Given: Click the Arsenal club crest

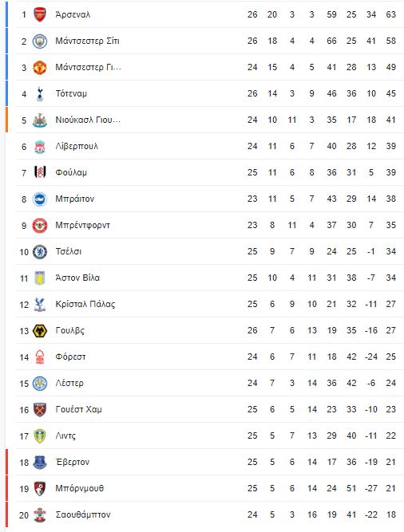Looking at the screenshot, I should click(x=40, y=14).
